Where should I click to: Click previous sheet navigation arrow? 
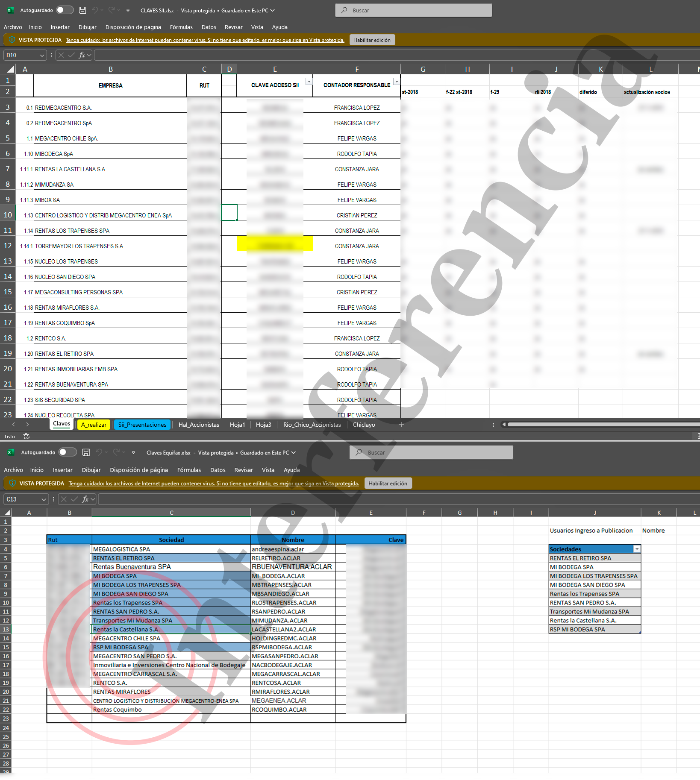14,425
